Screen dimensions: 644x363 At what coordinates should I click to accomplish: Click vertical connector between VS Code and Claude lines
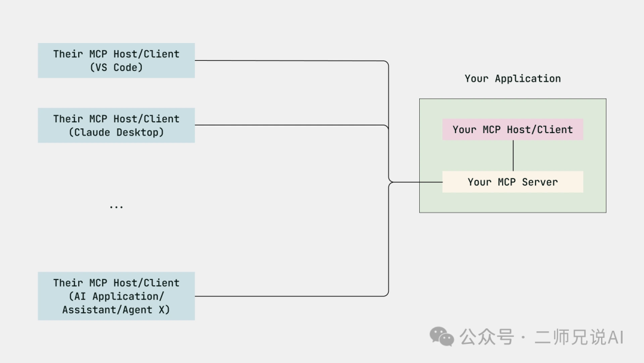[x=389, y=93]
